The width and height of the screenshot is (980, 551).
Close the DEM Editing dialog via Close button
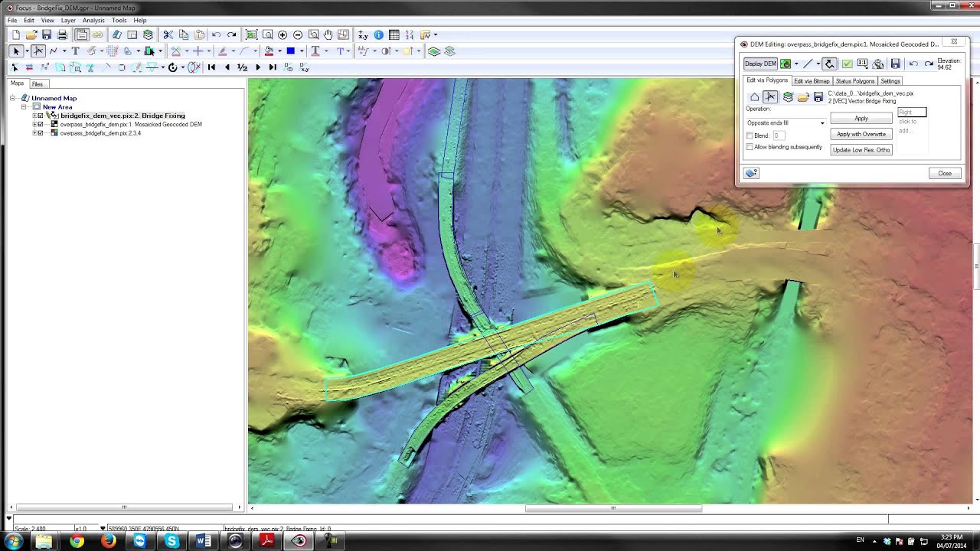click(x=945, y=174)
